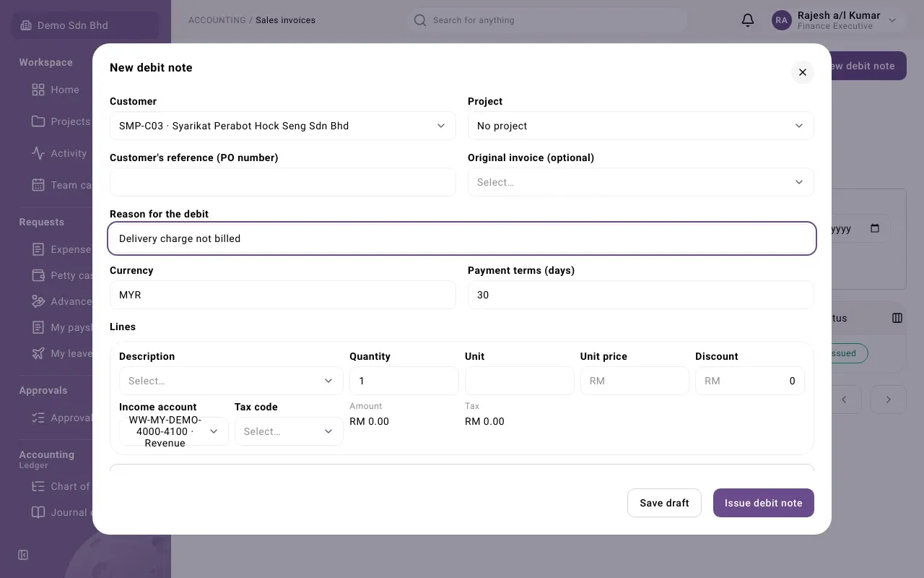
Task: Click the Home icon in the sidebar
Action: 38,90
